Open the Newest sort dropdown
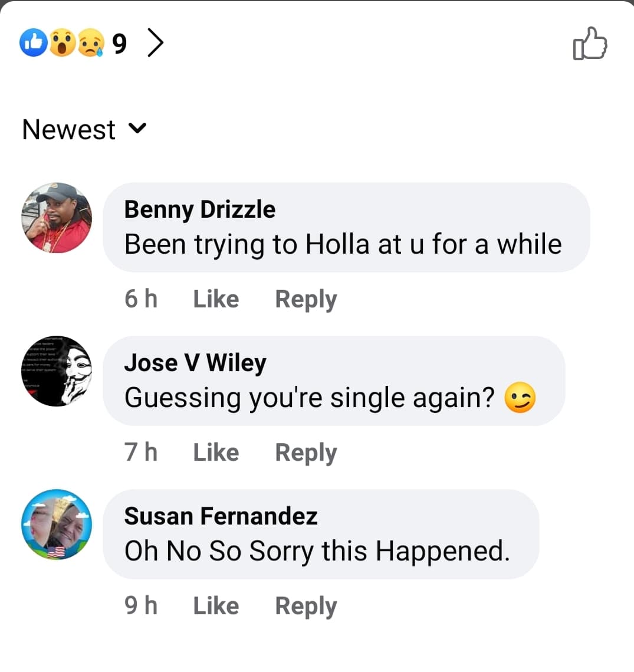The height and width of the screenshot is (672, 634). pyautogui.click(x=84, y=129)
